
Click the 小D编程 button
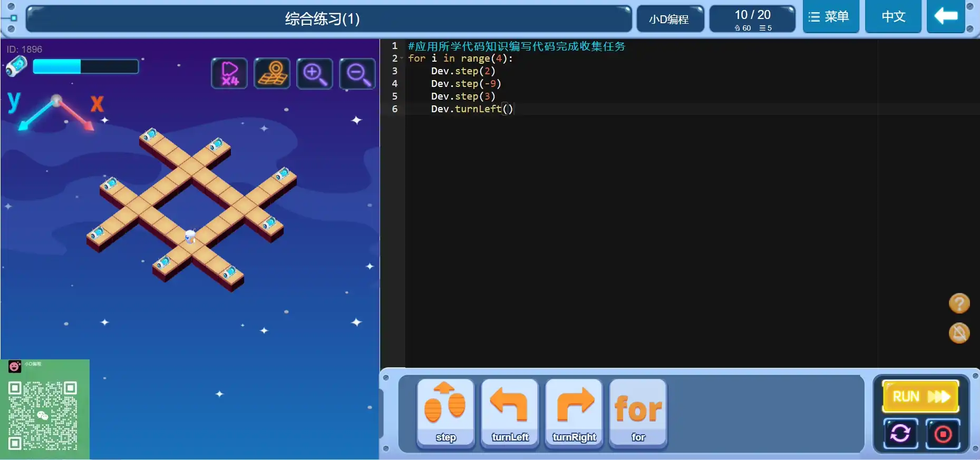click(669, 19)
